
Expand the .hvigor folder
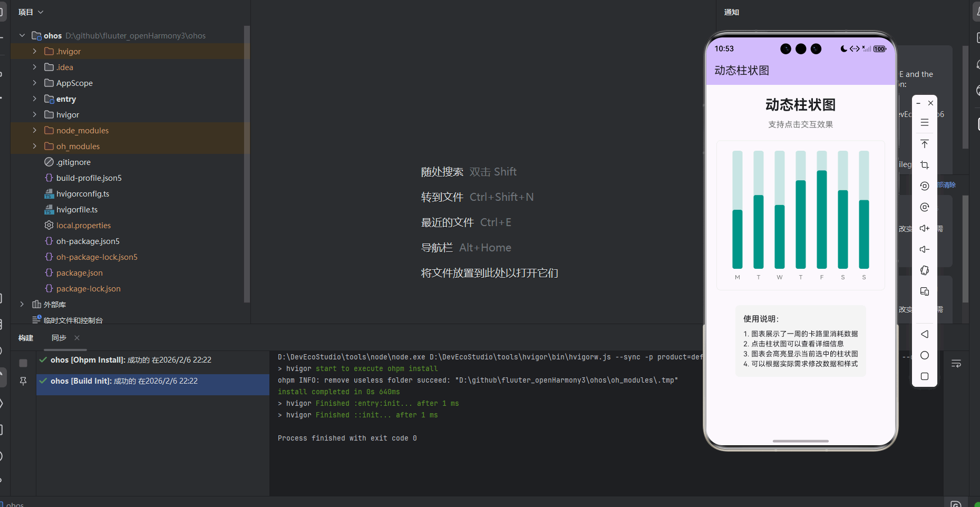click(35, 51)
